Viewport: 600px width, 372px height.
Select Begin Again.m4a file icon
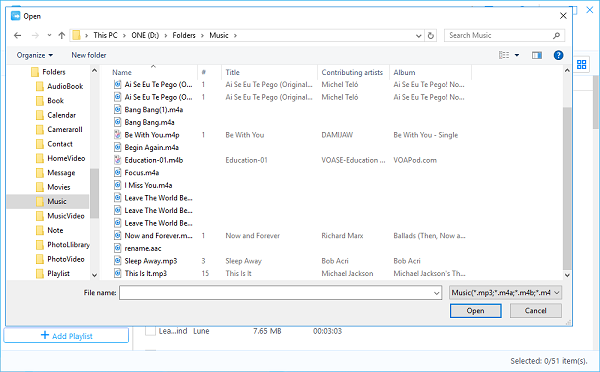click(x=117, y=147)
